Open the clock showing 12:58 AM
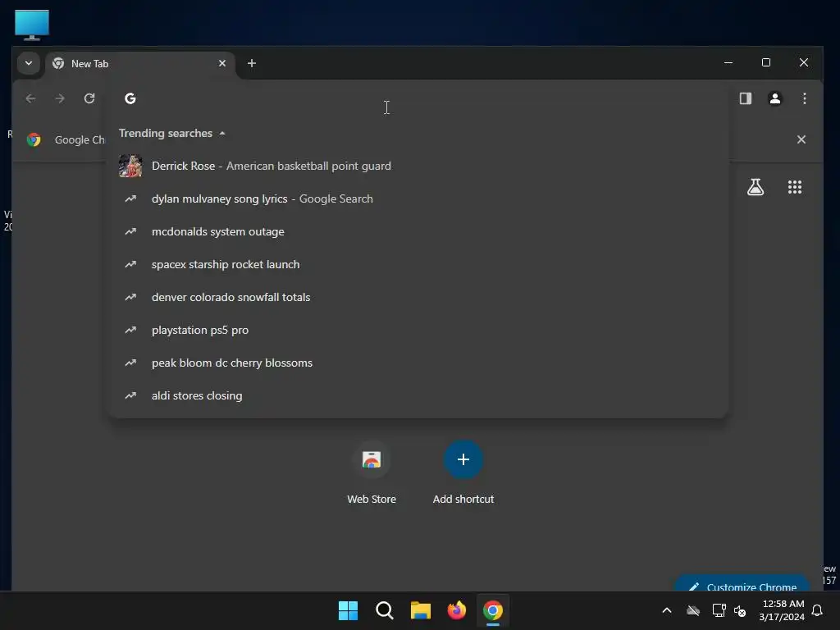This screenshot has height=630, width=840. point(782,610)
